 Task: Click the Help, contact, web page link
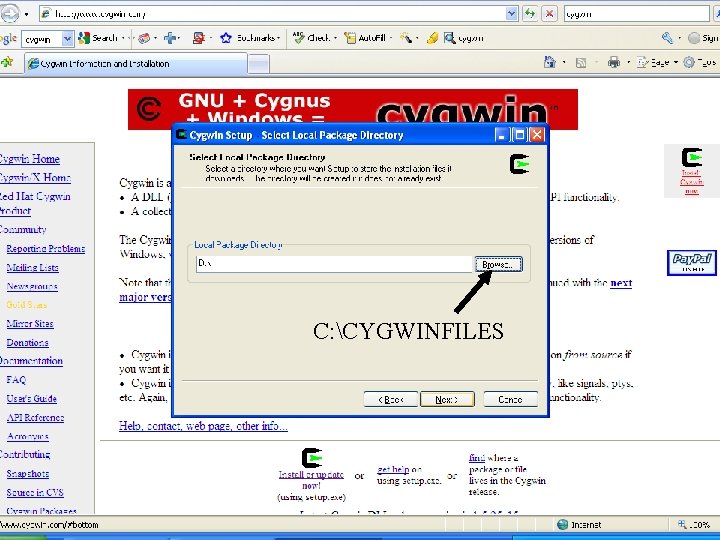203,426
